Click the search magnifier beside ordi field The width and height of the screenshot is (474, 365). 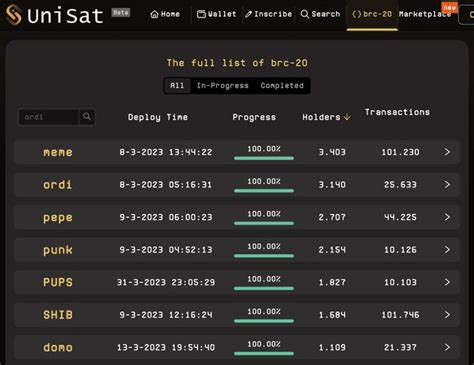tap(87, 117)
